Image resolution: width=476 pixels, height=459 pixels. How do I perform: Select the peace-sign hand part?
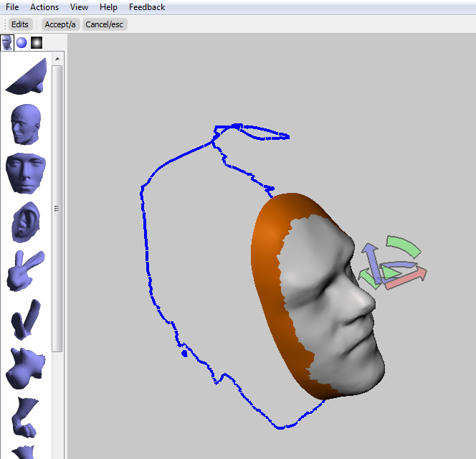tap(26, 270)
